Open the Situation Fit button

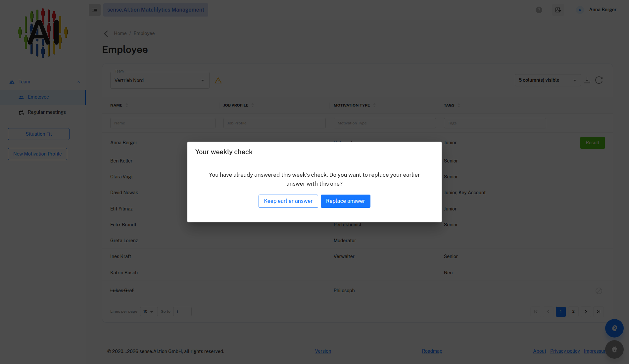(x=39, y=134)
